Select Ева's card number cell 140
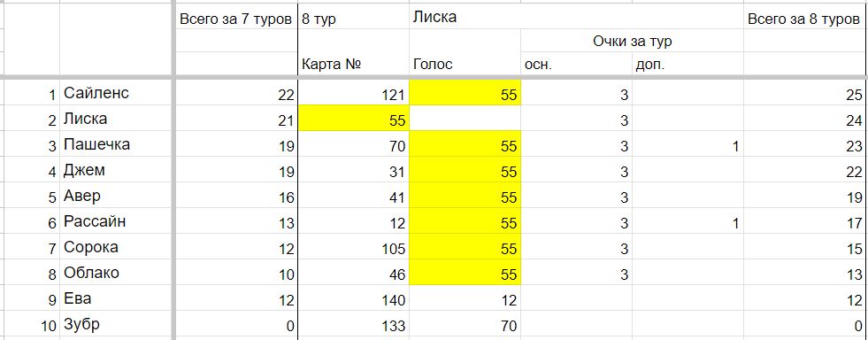Image resolution: width=868 pixels, height=340 pixels. click(x=353, y=299)
